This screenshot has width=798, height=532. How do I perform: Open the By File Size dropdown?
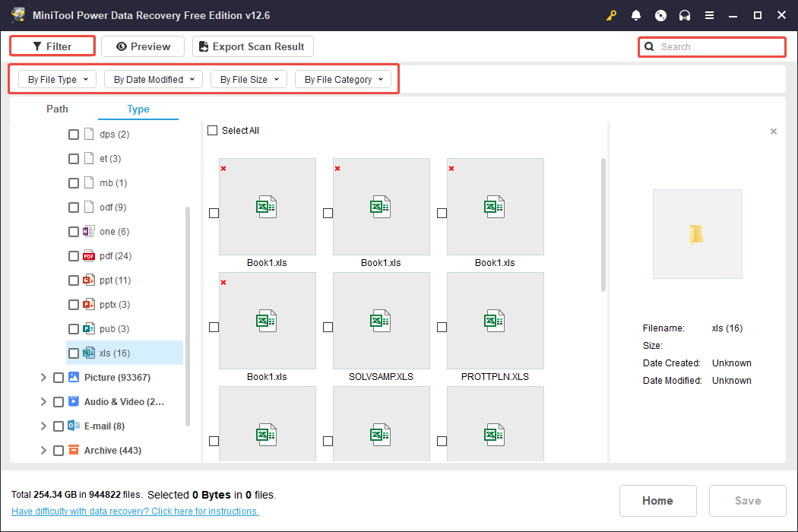[x=249, y=79]
